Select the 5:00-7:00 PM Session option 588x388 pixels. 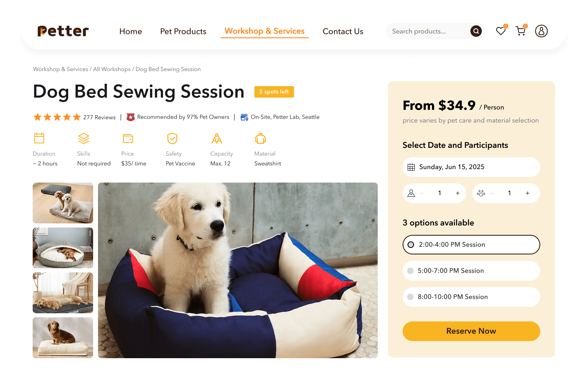point(471,271)
